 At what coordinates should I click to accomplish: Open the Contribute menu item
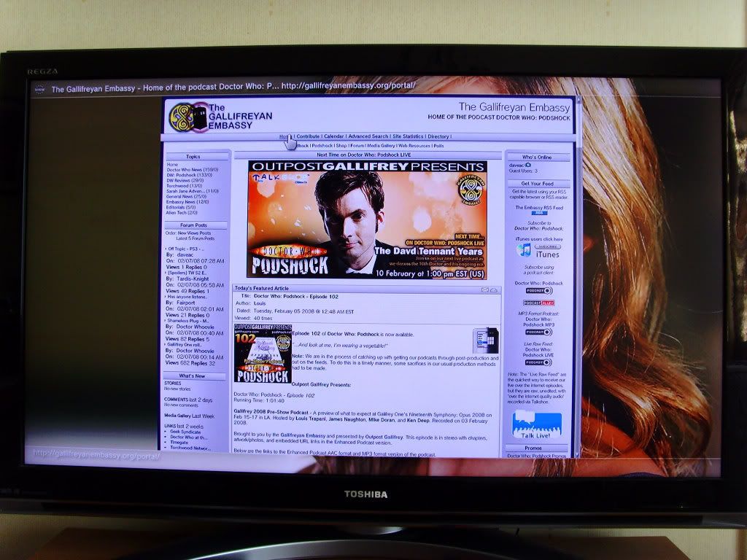point(308,136)
